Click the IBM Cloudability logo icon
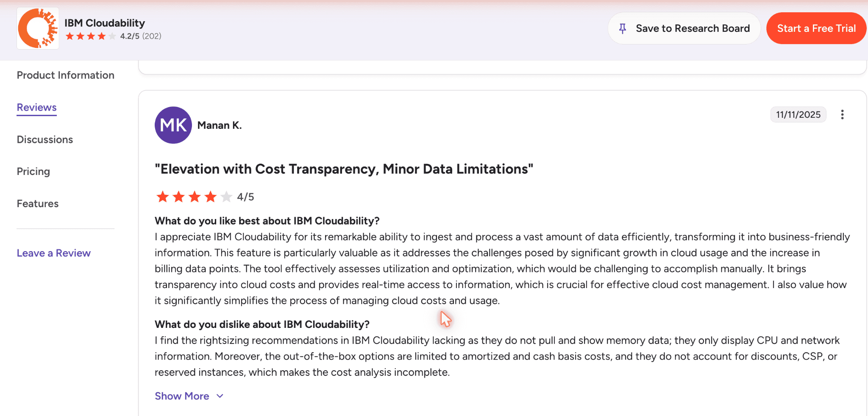The width and height of the screenshot is (868, 416). pos(38,28)
